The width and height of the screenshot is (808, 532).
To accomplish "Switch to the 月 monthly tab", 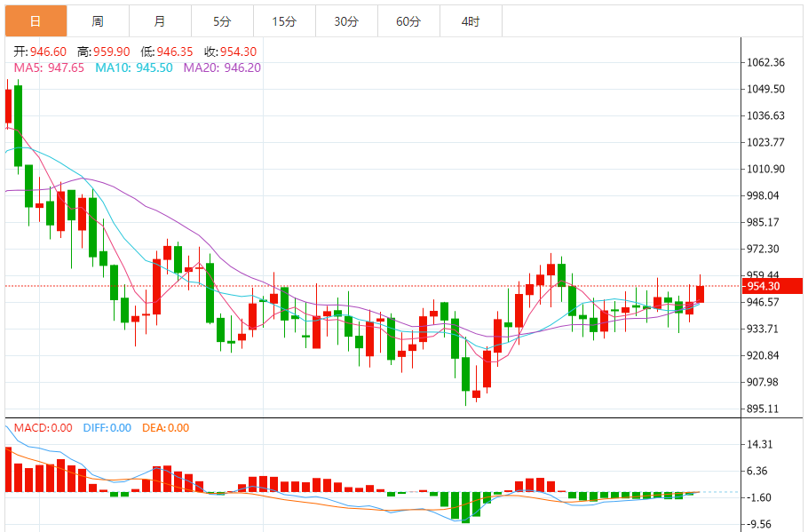I will pyautogui.click(x=160, y=21).
